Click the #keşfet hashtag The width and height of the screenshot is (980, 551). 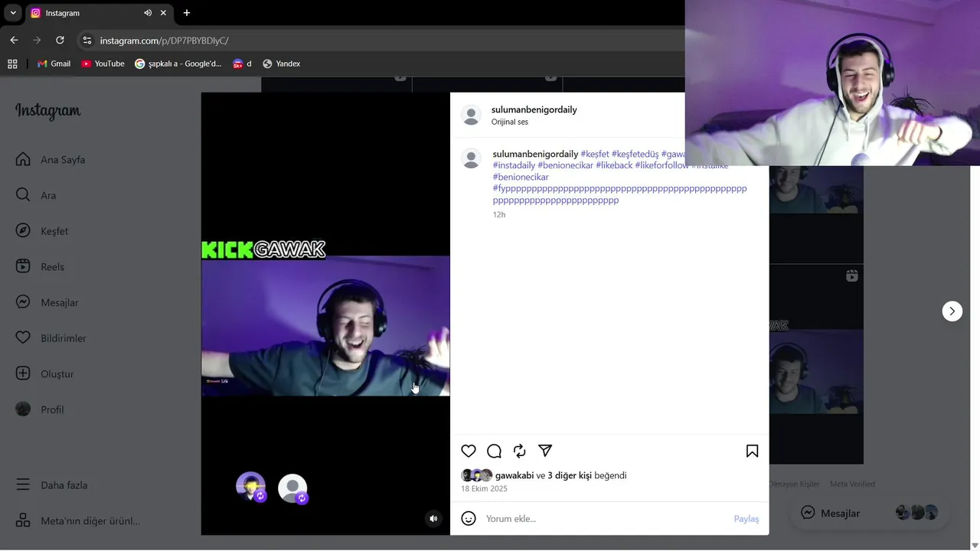click(x=595, y=154)
